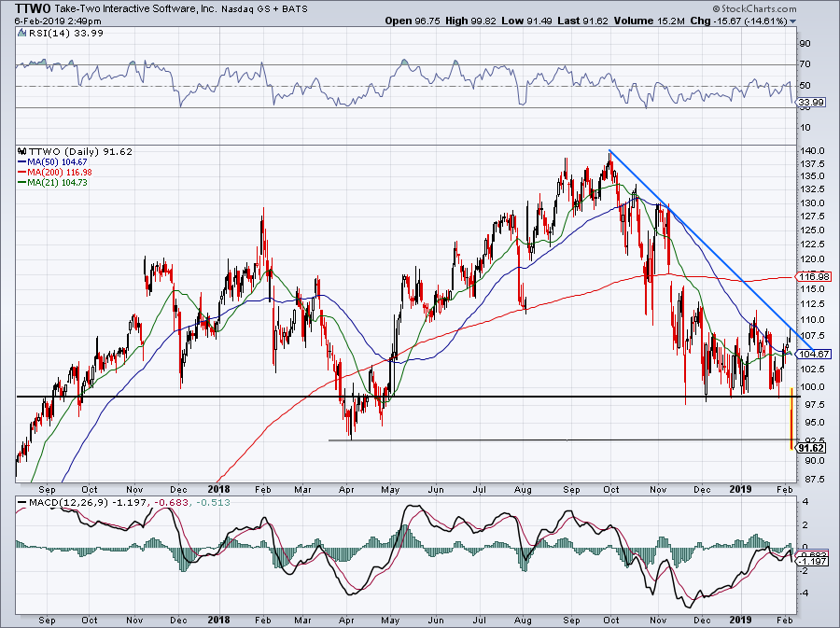Open the dropdown arrow after Chg percentage
Screen dimensions: 840x628
click(792, 21)
